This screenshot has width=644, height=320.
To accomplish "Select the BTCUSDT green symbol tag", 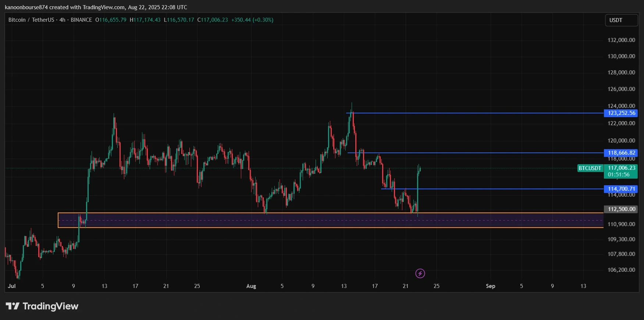I will (x=590, y=168).
